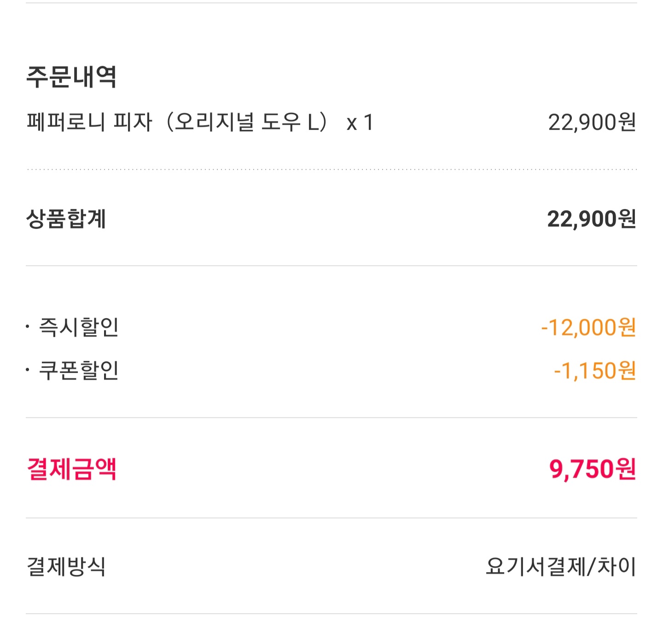Viewport: 663px width, 644px height.
Task: Click the divider line above 결제금액
Action: (x=331, y=418)
